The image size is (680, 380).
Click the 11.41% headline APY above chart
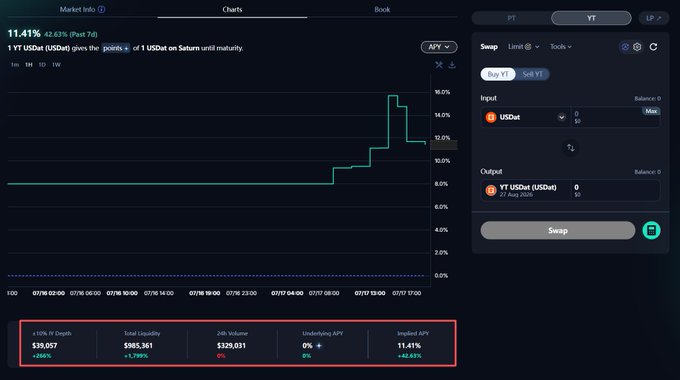coord(24,33)
